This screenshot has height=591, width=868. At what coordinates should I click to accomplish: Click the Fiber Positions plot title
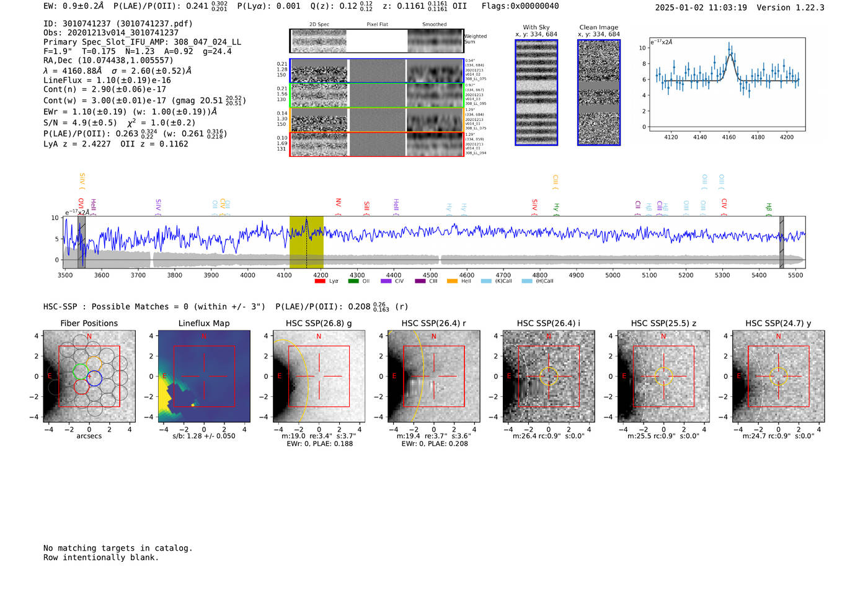(x=89, y=323)
